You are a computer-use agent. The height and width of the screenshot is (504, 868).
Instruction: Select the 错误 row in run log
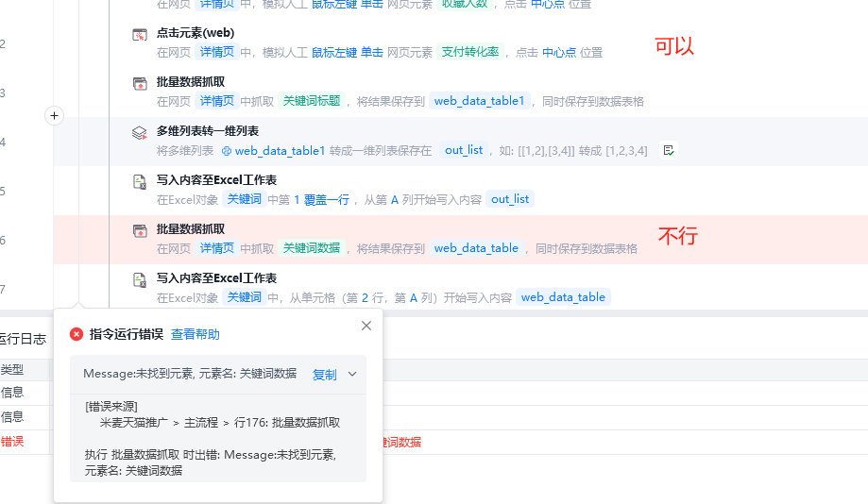[x=12, y=441]
